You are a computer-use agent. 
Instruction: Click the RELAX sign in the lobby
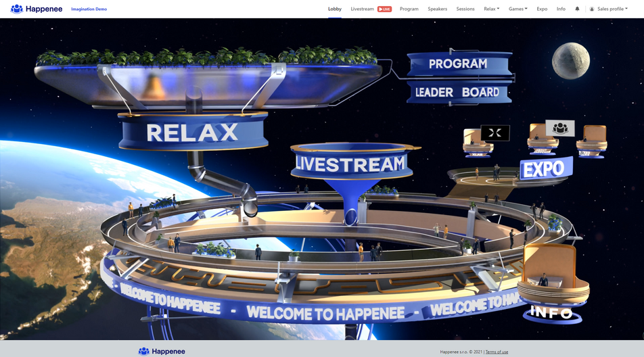(193, 132)
